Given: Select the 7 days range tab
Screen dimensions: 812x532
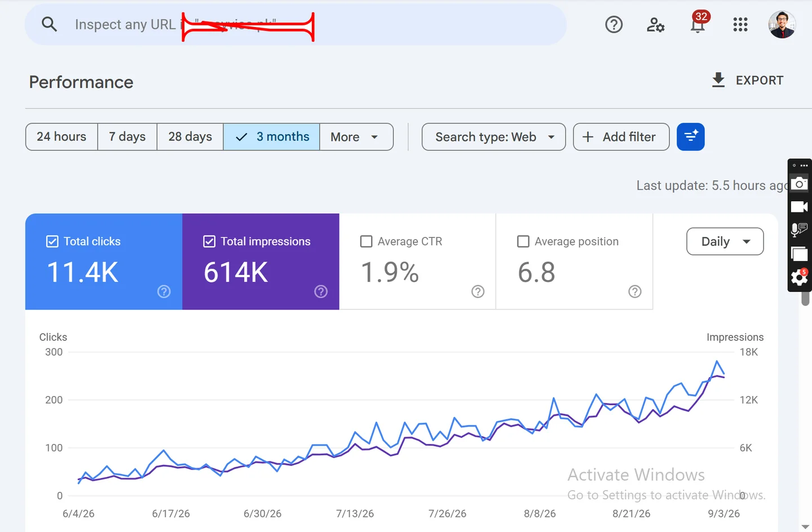Looking at the screenshot, I should (x=127, y=137).
